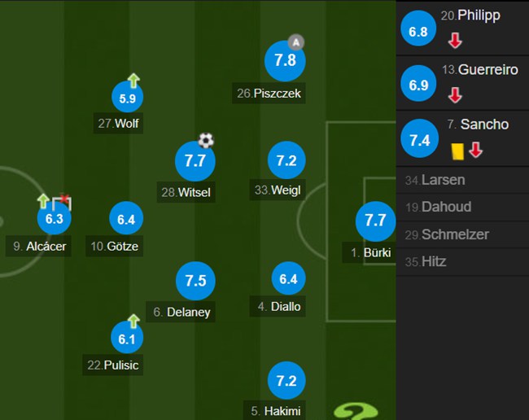Click the green sub-on arrow above Wolf
The height and width of the screenshot is (420, 529).
(x=133, y=81)
